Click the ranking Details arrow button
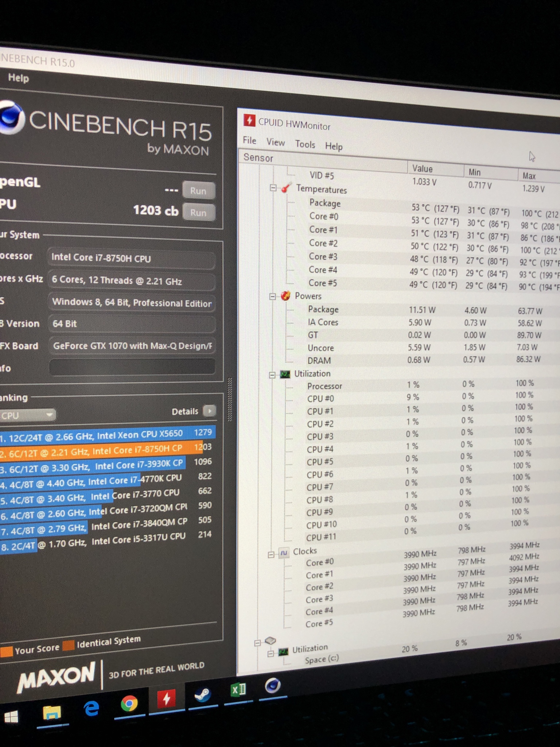 tap(210, 411)
